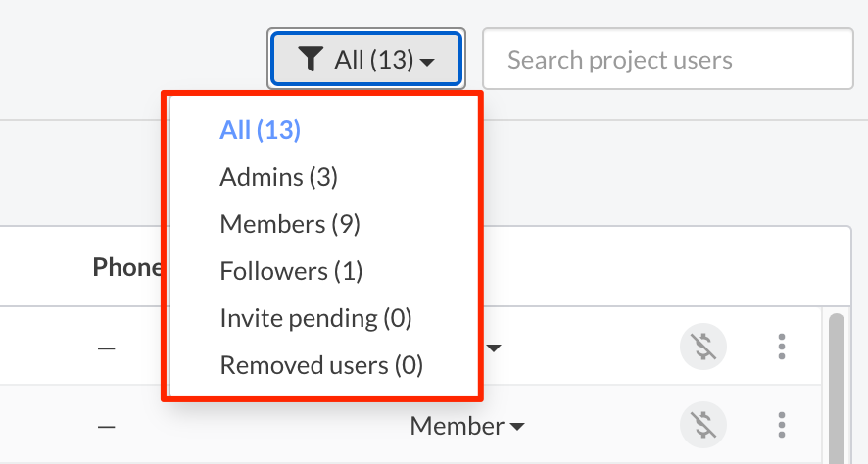Choose Members (9) from filter list

click(290, 224)
